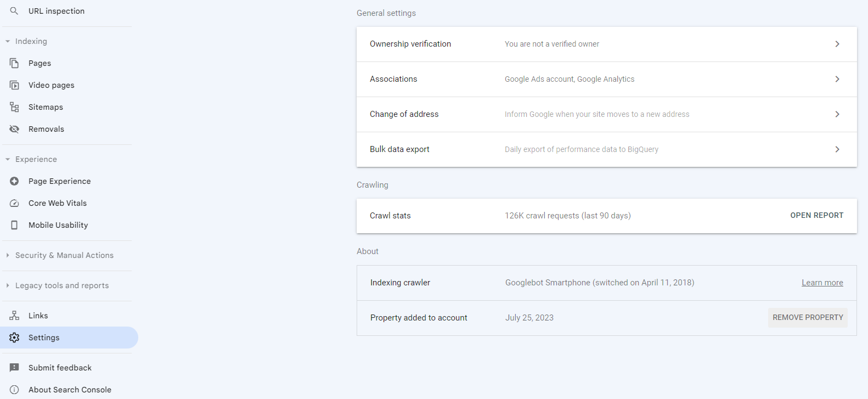Click the URL inspection magnifier icon
Image resolution: width=868 pixels, height=399 pixels.
point(14,11)
